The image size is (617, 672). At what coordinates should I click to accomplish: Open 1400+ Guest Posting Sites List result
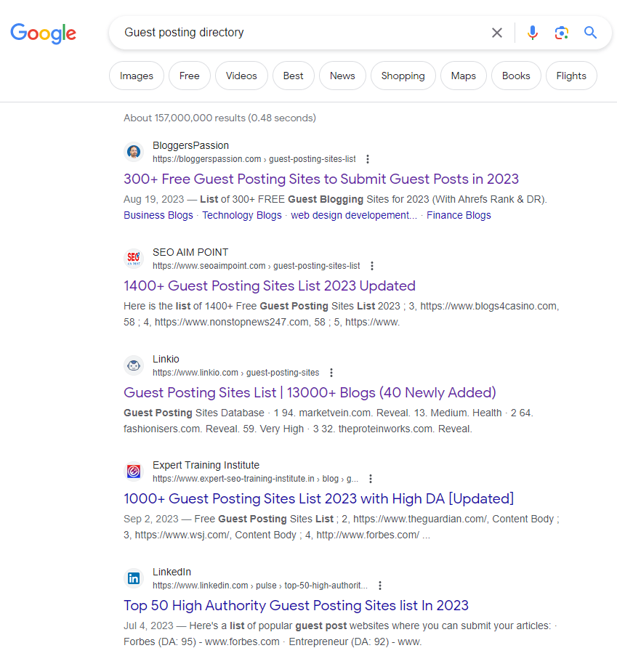270,286
